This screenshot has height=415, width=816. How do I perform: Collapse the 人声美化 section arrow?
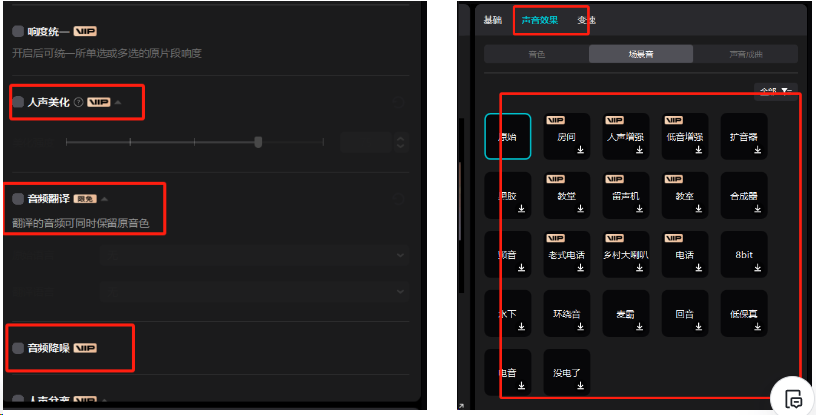tap(118, 103)
